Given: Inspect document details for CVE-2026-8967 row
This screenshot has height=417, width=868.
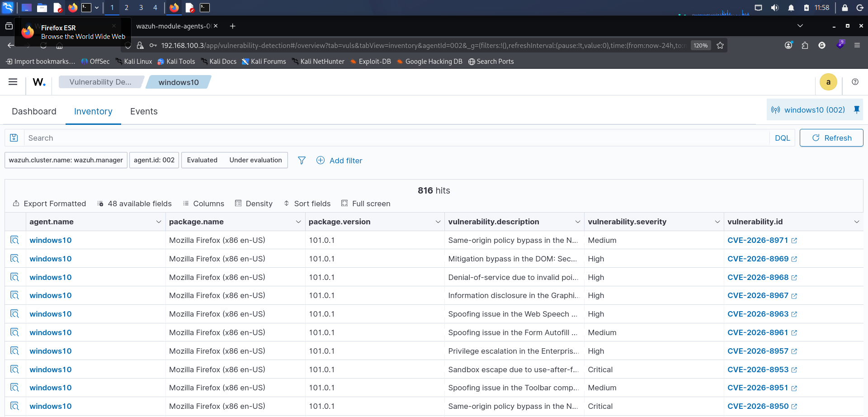Looking at the screenshot, I should [14, 295].
